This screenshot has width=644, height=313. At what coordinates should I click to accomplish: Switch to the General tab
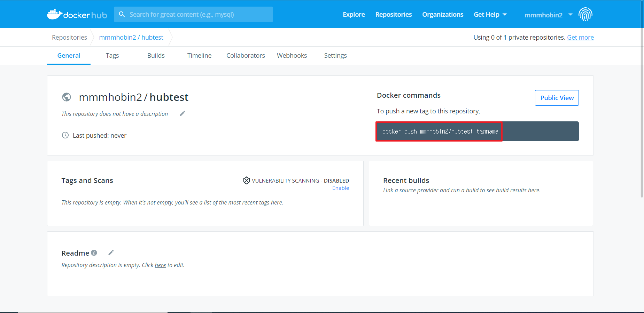(69, 56)
